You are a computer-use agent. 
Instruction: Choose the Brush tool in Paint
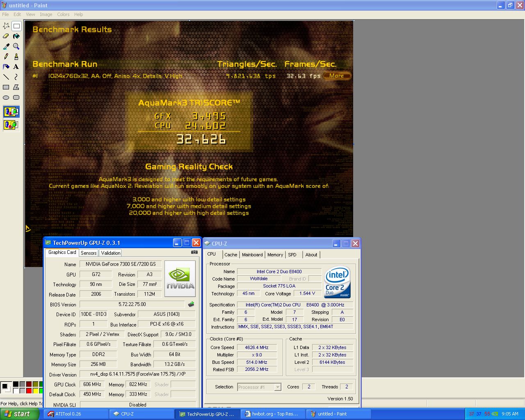[16, 57]
